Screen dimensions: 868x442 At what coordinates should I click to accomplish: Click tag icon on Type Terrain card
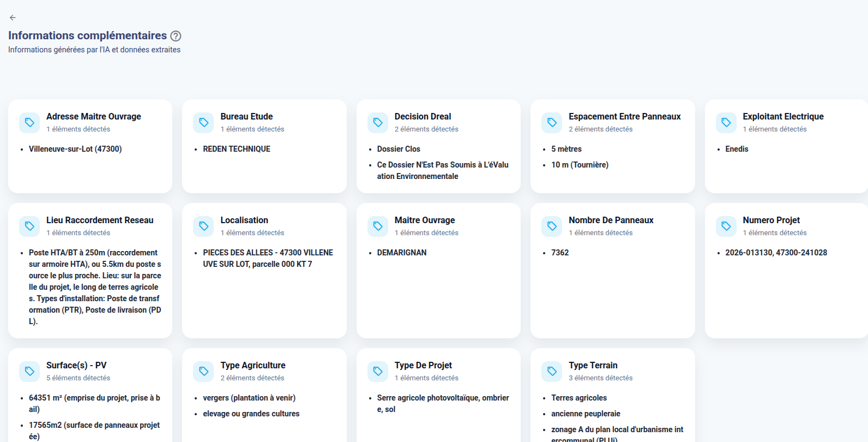[552, 371]
